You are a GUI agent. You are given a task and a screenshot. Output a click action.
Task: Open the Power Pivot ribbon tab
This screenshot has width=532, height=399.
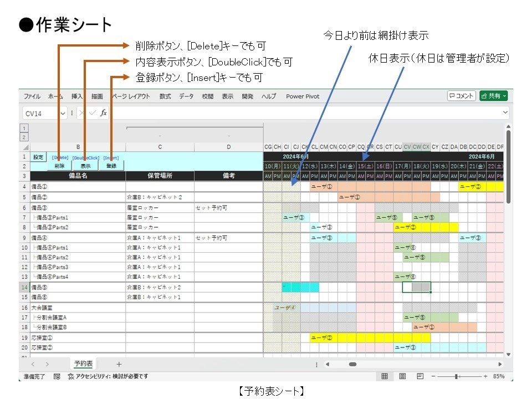303,95
